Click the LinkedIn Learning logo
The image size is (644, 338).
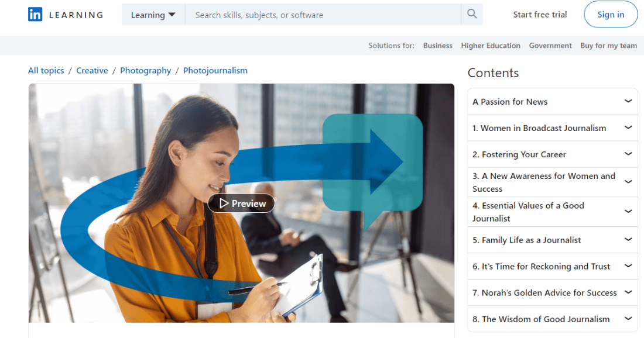coord(65,15)
